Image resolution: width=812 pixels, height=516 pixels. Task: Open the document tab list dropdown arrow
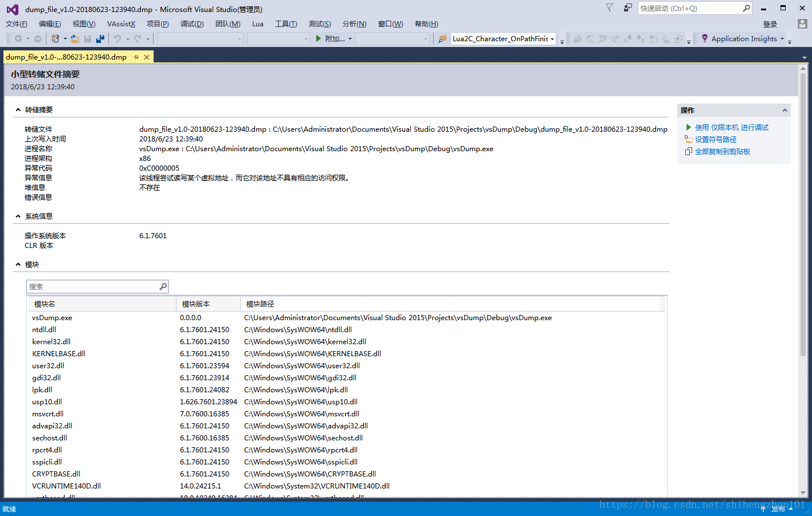coord(805,57)
